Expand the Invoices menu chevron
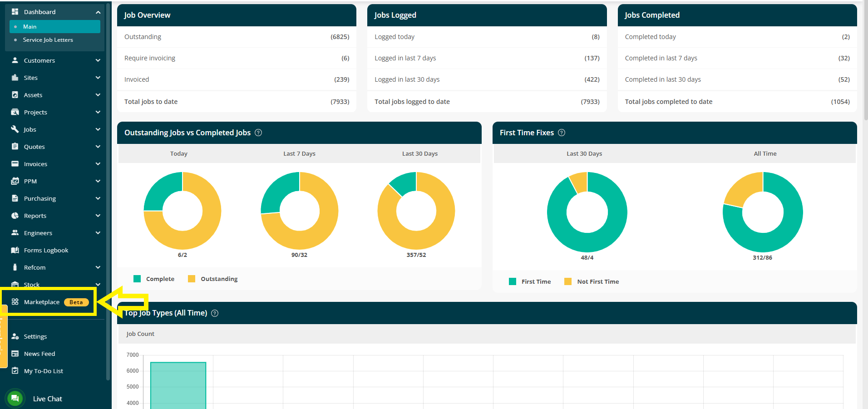868x409 pixels. point(98,164)
